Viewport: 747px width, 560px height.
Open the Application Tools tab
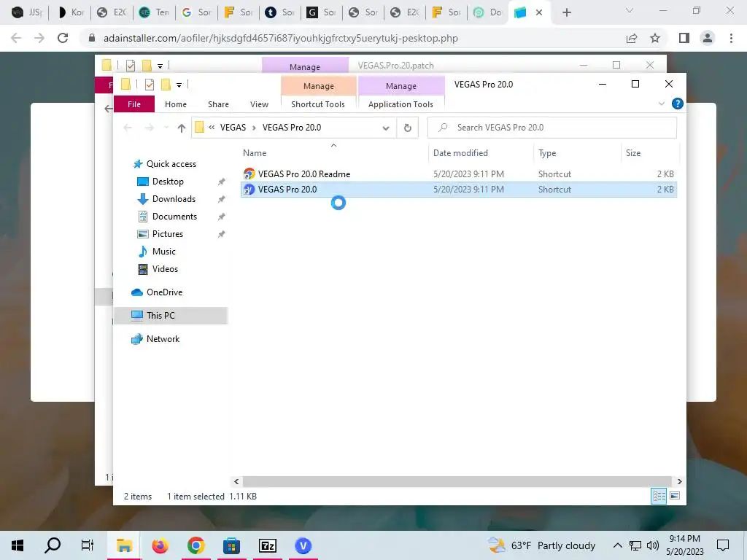tap(400, 104)
